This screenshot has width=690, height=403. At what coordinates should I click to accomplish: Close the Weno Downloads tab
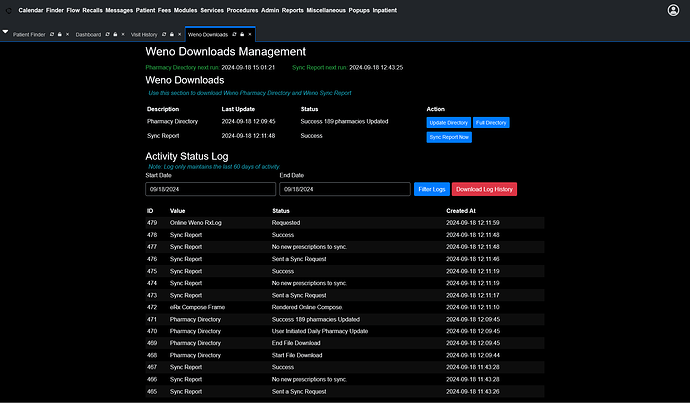[x=250, y=34]
